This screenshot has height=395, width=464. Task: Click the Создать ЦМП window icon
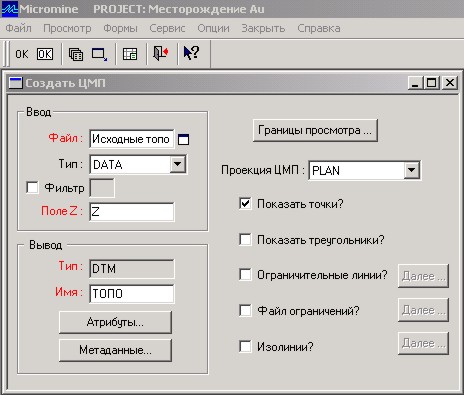(x=15, y=83)
